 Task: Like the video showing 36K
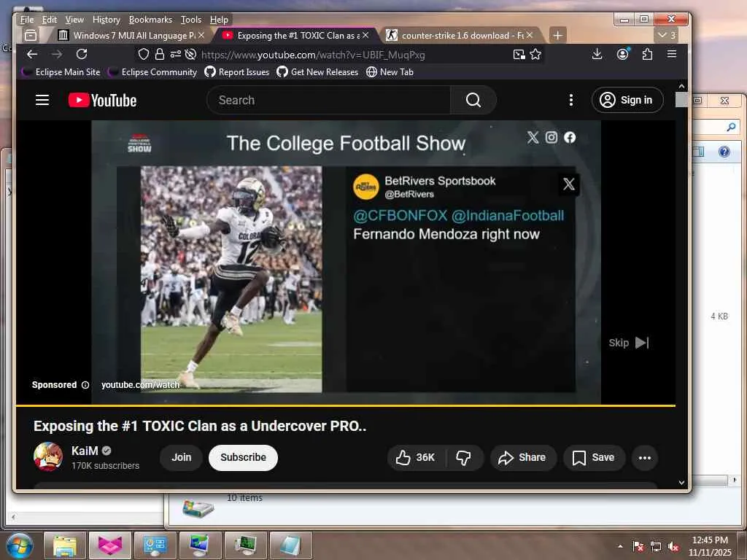(415, 458)
